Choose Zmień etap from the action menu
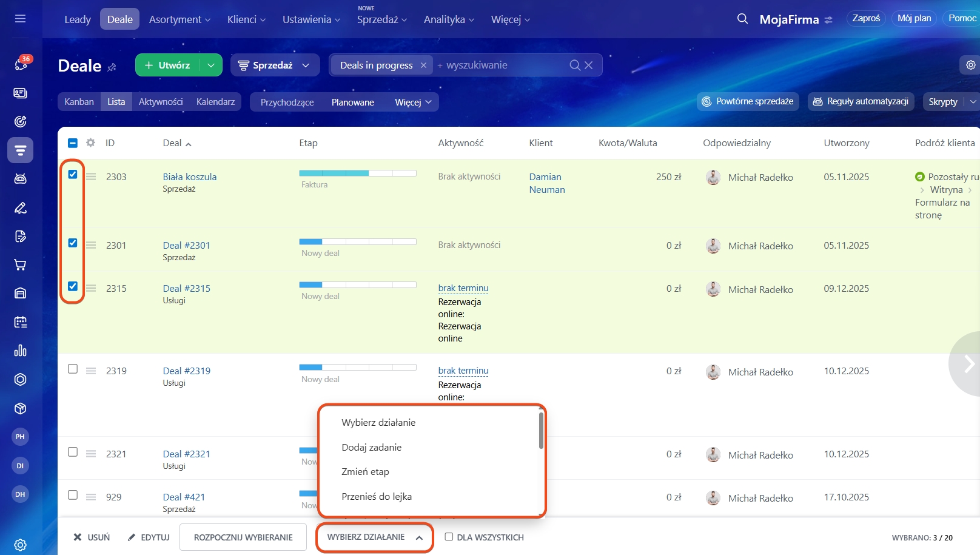This screenshot has width=980, height=555. [365, 471]
